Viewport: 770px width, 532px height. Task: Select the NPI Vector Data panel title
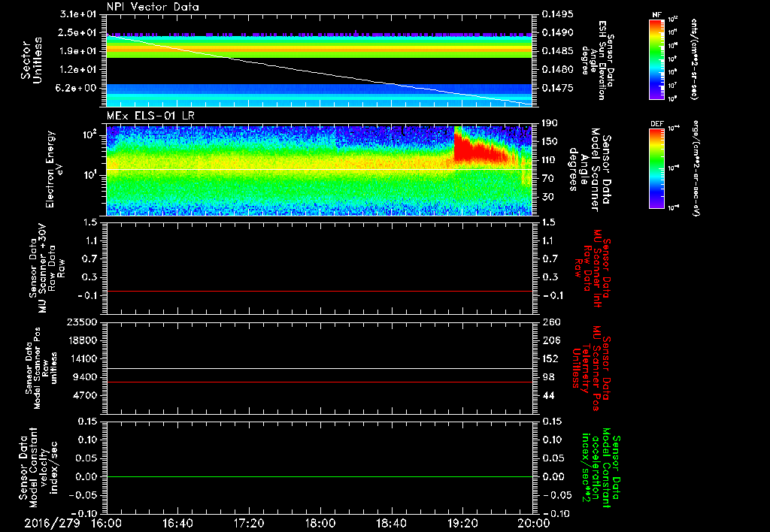[153, 7]
